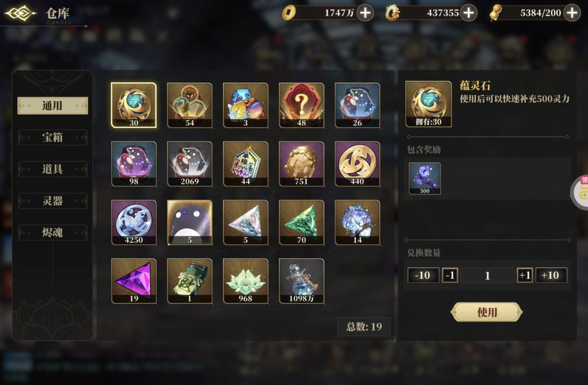Screen dimensions: 588x385
Task: Select the white lotus item with count 968
Action: [x=246, y=281]
